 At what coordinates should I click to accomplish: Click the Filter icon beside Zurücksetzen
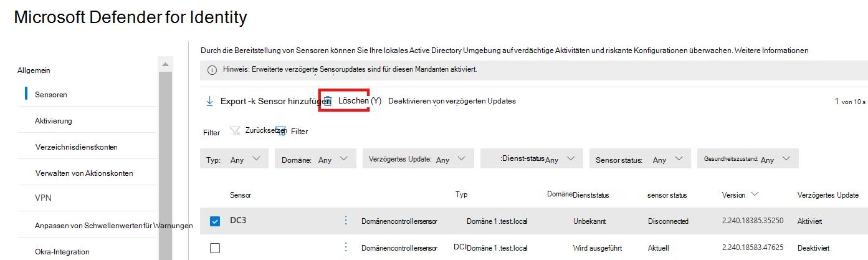[x=281, y=131]
